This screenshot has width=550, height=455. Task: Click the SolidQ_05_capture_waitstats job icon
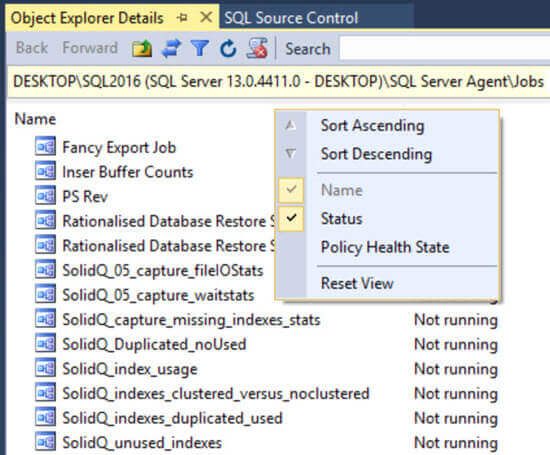tap(45, 294)
